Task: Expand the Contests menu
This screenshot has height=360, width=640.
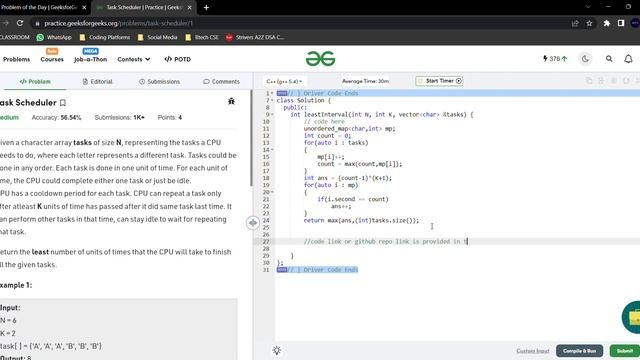Action: coord(133,59)
